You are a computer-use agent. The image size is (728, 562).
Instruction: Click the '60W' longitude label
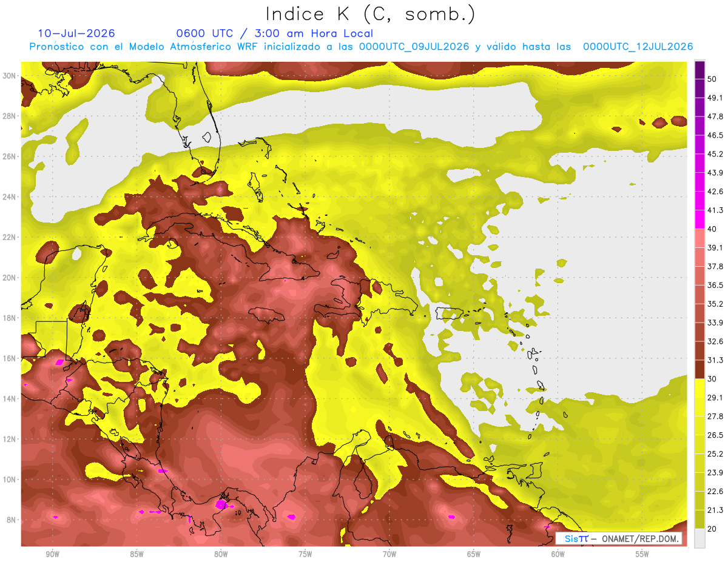pyautogui.click(x=558, y=554)
